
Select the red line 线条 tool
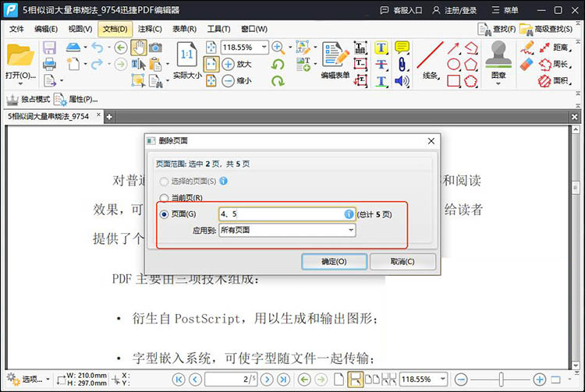coord(430,60)
